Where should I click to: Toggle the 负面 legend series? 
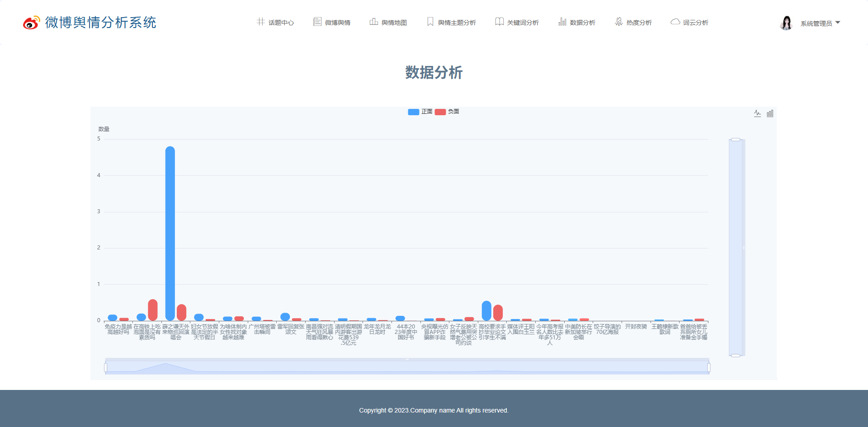point(447,112)
